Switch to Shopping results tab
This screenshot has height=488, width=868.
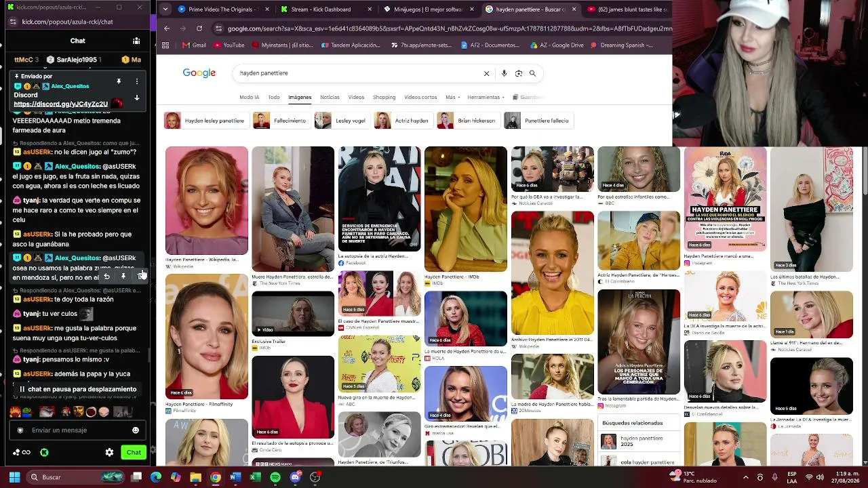pos(384,98)
